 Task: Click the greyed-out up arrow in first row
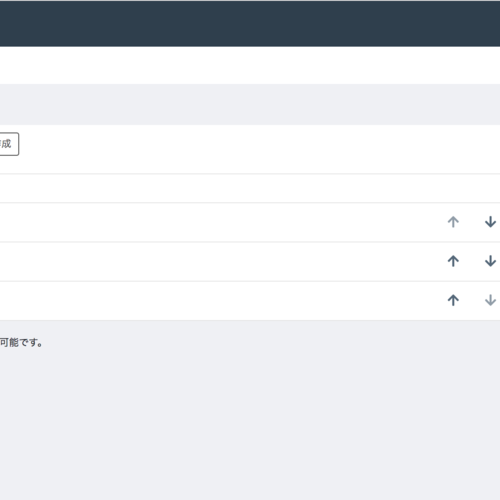point(453,222)
